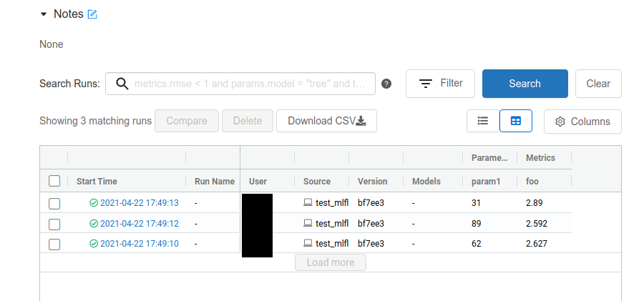Image resolution: width=644 pixels, height=301 pixels.
Task: Click foo value 2.89
Action: tap(534, 203)
